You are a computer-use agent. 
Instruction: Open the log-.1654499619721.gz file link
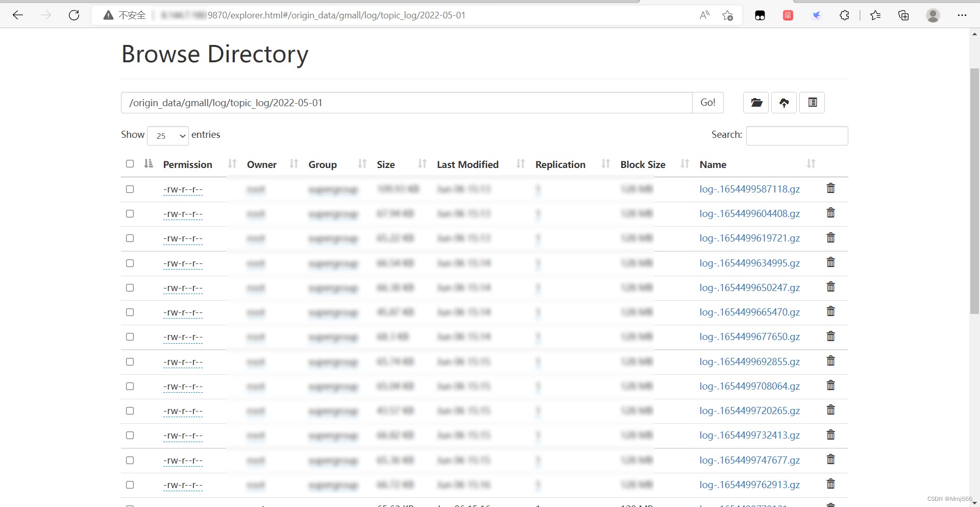tap(749, 238)
